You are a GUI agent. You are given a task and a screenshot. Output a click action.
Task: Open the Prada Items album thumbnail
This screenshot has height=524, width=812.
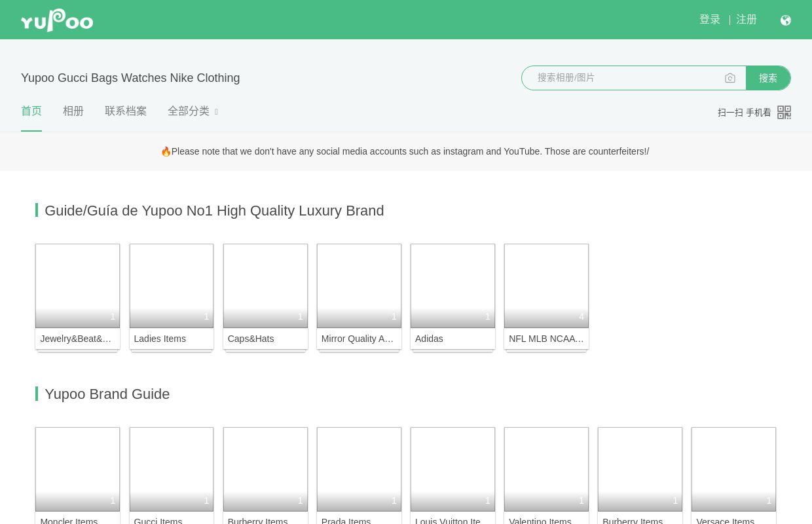point(359,470)
